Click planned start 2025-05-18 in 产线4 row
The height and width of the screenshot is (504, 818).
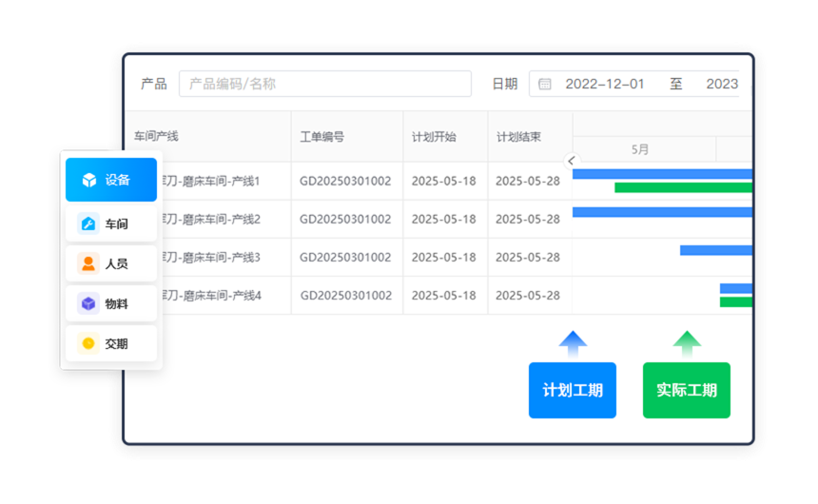pos(444,296)
